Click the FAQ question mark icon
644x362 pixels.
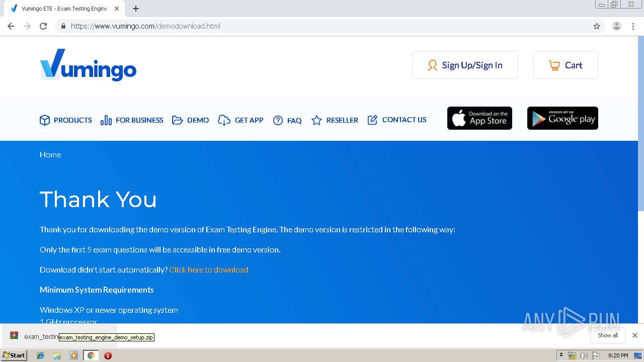(x=278, y=120)
